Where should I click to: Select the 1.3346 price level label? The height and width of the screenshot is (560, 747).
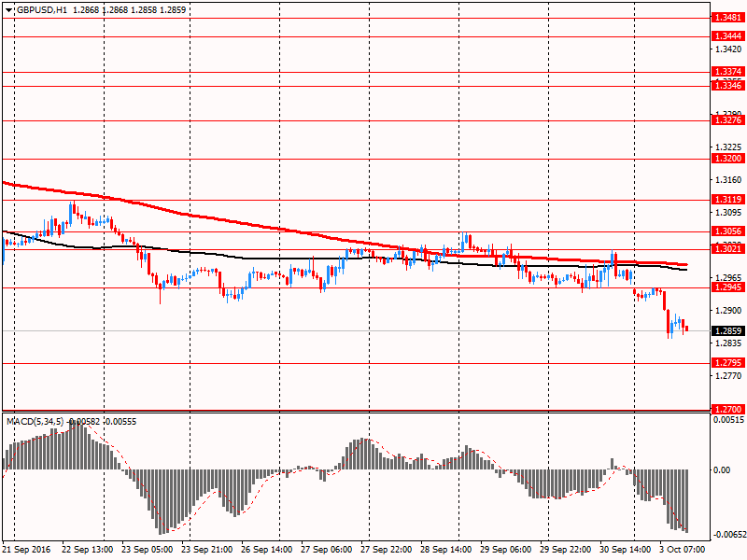pos(728,86)
